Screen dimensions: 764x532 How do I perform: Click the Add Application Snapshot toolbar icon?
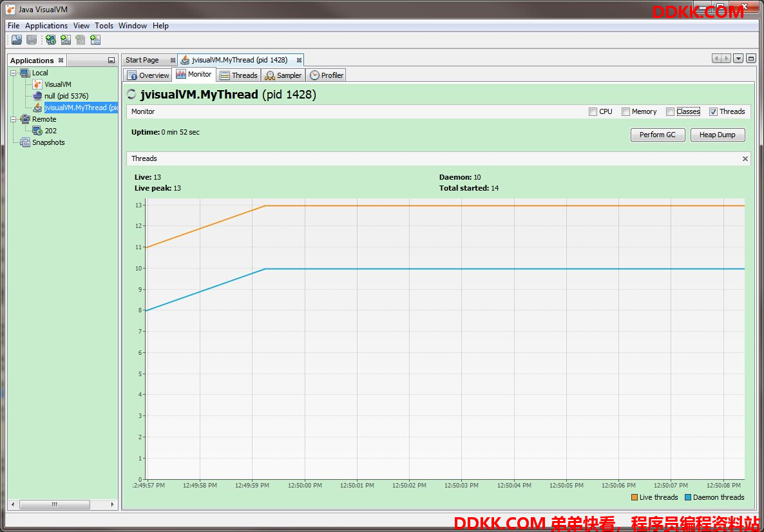pos(95,40)
